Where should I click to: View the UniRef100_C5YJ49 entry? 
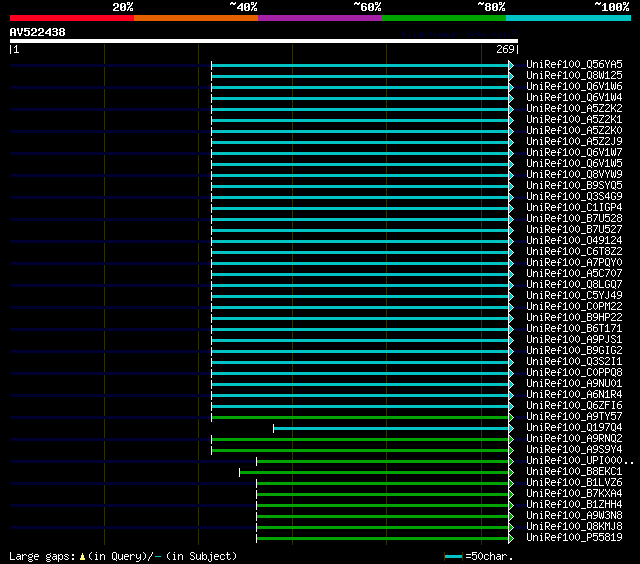click(574, 296)
